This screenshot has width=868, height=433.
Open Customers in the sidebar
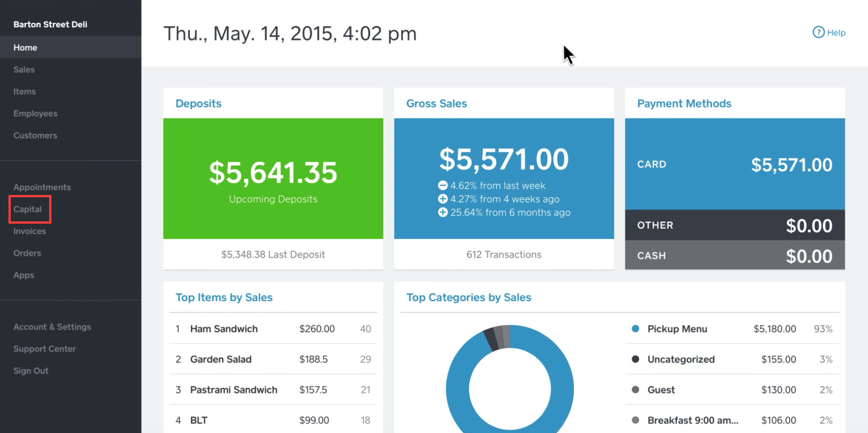(35, 135)
